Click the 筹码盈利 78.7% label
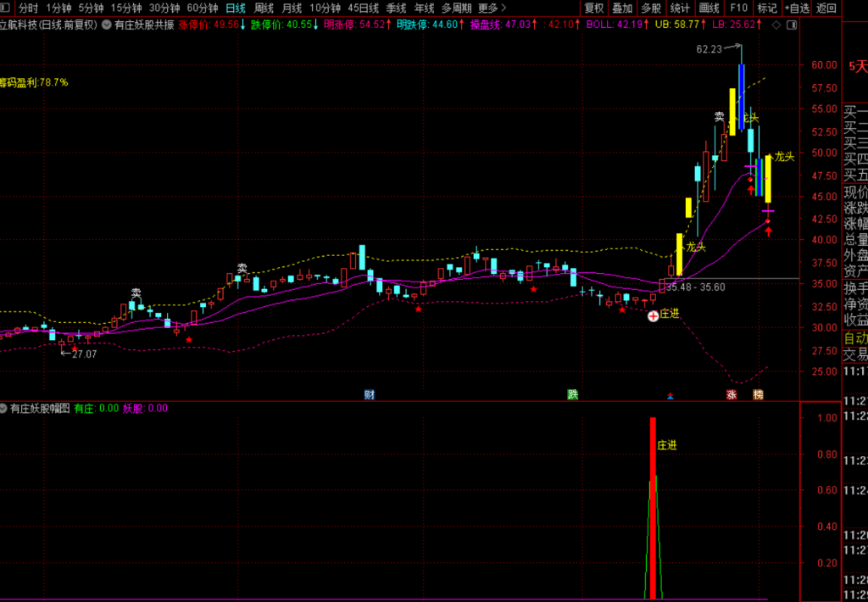 [34, 82]
